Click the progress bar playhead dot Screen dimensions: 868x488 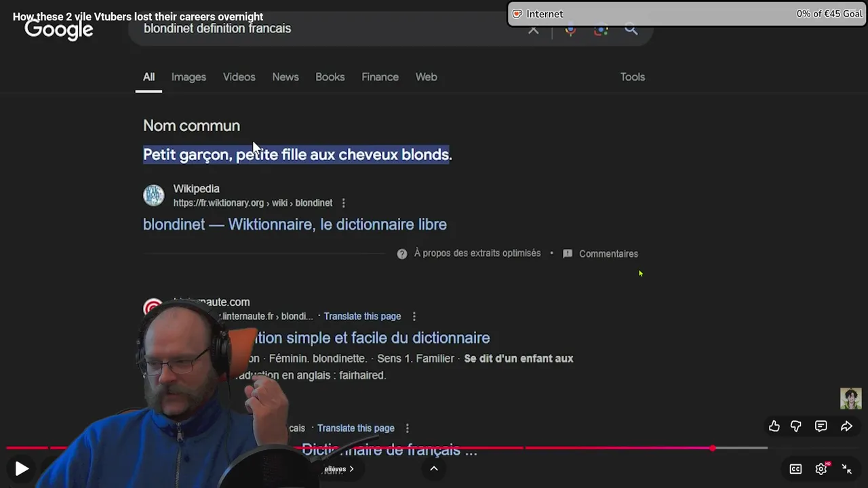(x=713, y=448)
